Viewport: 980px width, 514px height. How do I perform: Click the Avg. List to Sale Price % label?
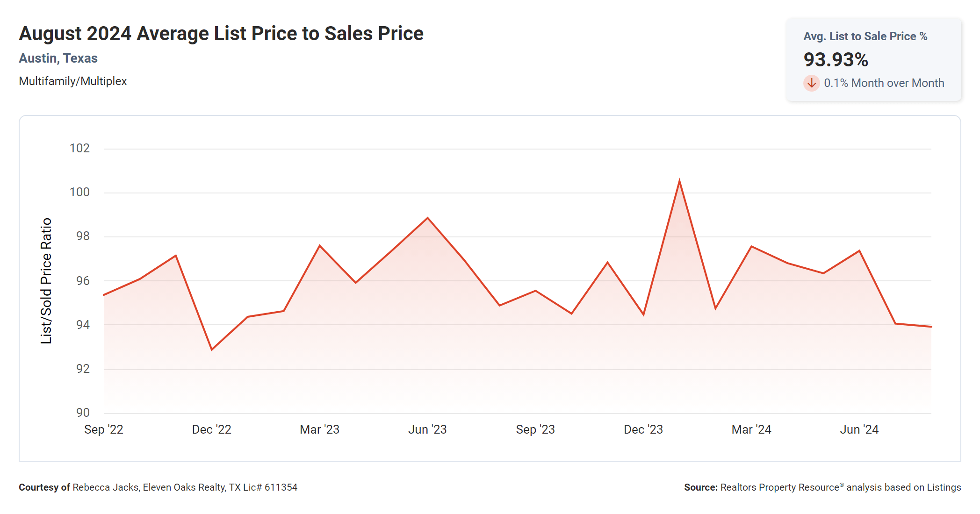click(x=865, y=36)
